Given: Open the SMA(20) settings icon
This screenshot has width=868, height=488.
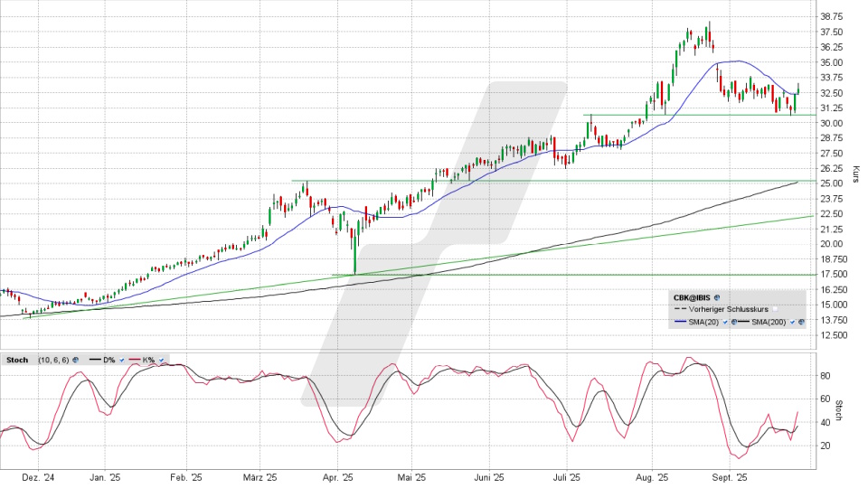Looking at the screenshot, I should click(x=733, y=322).
